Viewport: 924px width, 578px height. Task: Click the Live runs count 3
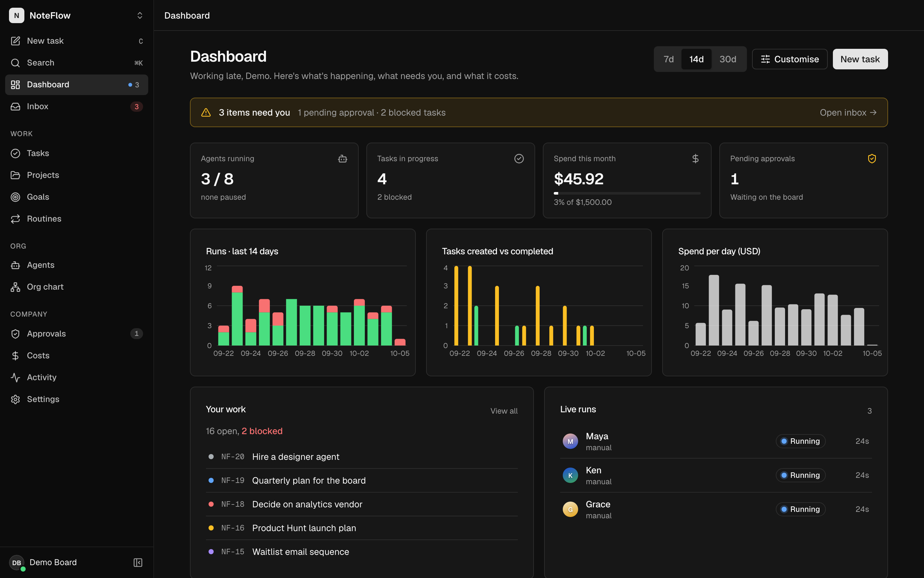869,411
